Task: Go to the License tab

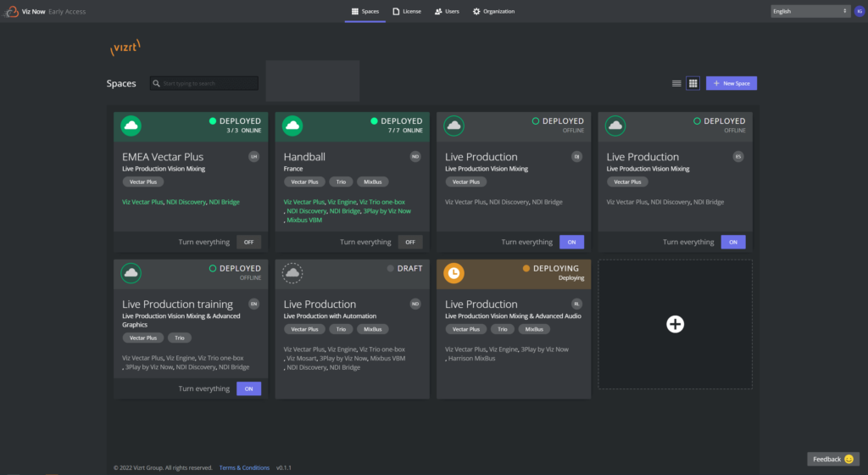Action: (x=407, y=11)
